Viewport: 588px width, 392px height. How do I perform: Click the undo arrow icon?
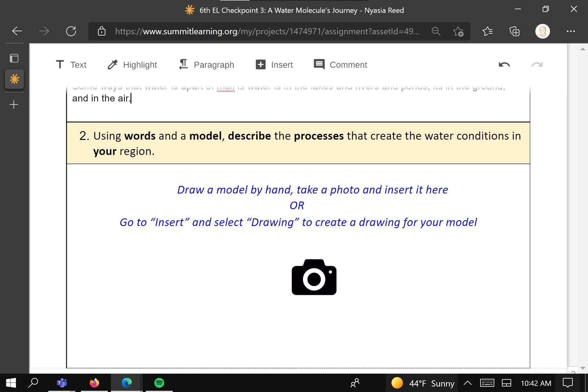click(504, 65)
